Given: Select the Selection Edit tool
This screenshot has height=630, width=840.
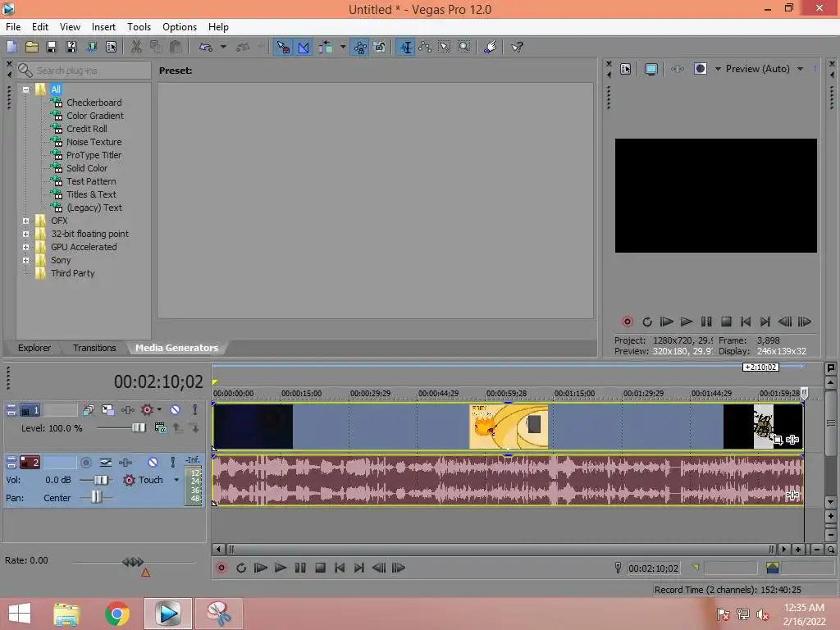Looking at the screenshot, I should point(445,47).
